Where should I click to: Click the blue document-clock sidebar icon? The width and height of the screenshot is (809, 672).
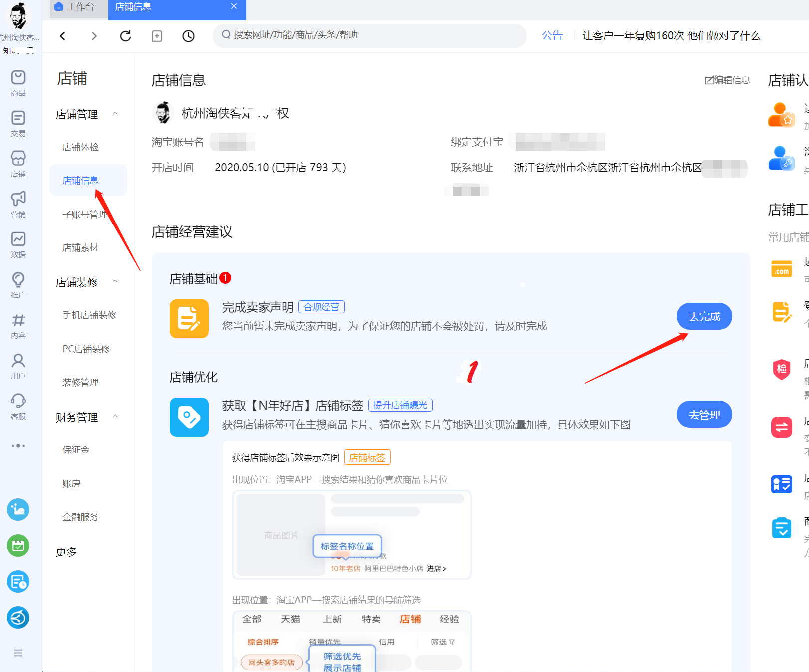(18, 582)
